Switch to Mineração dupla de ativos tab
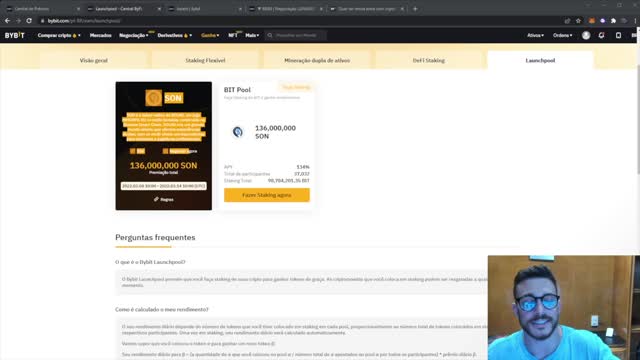640x360 pixels. (x=317, y=60)
